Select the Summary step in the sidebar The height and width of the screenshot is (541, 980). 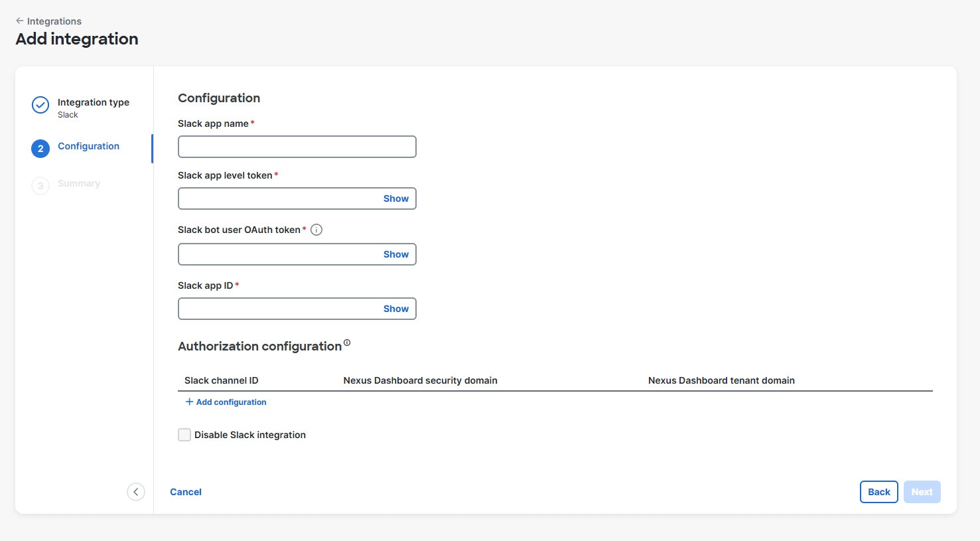[78, 183]
